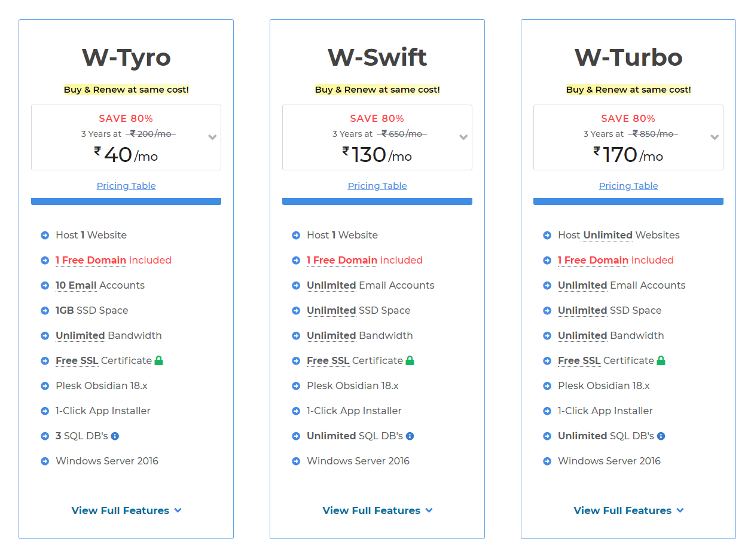Click the info icon beside W-Turbo SQL DB's
This screenshot has height=560, width=754.
click(661, 436)
